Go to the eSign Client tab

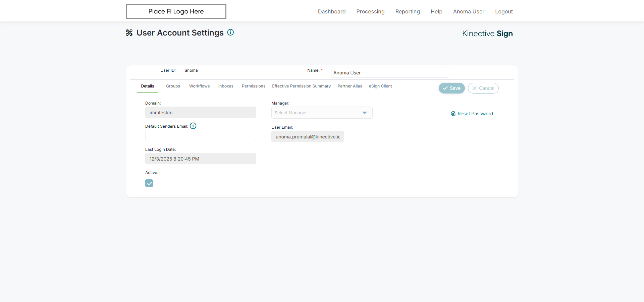tap(380, 86)
